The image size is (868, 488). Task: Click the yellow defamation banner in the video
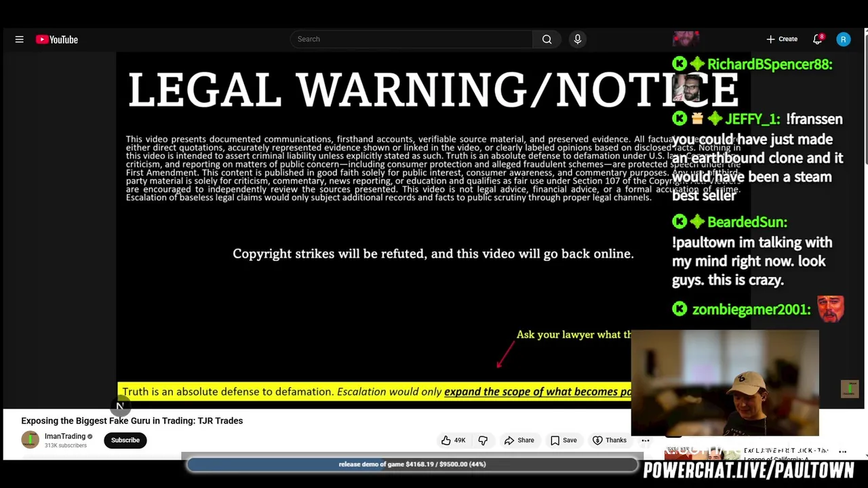(374, 392)
